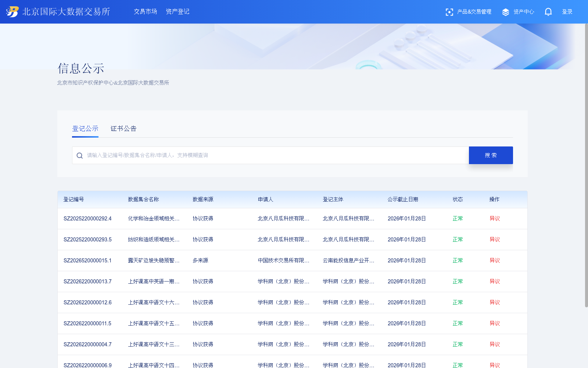Open registration number SZ2026220000012.6
This screenshot has height=368, width=588.
pyautogui.click(x=87, y=302)
